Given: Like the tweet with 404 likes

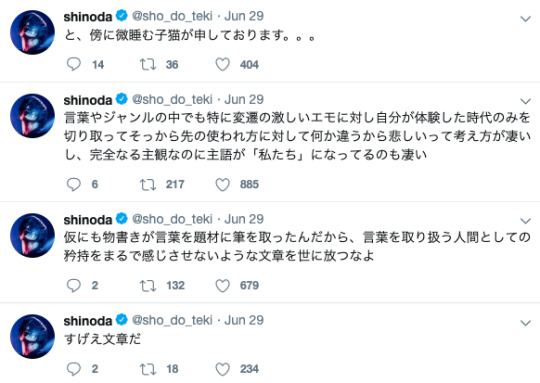Looking at the screenshot, I should point(222,64).
